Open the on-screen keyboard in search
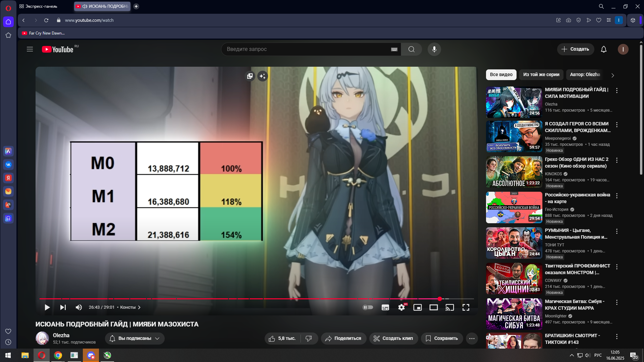 [x=394, y=49]
